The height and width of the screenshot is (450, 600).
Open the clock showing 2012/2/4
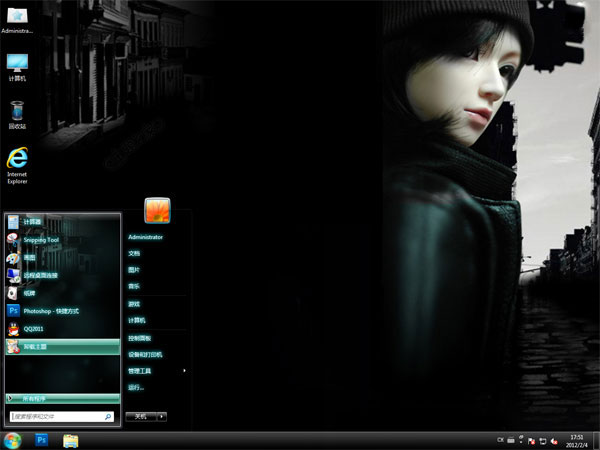577,441
